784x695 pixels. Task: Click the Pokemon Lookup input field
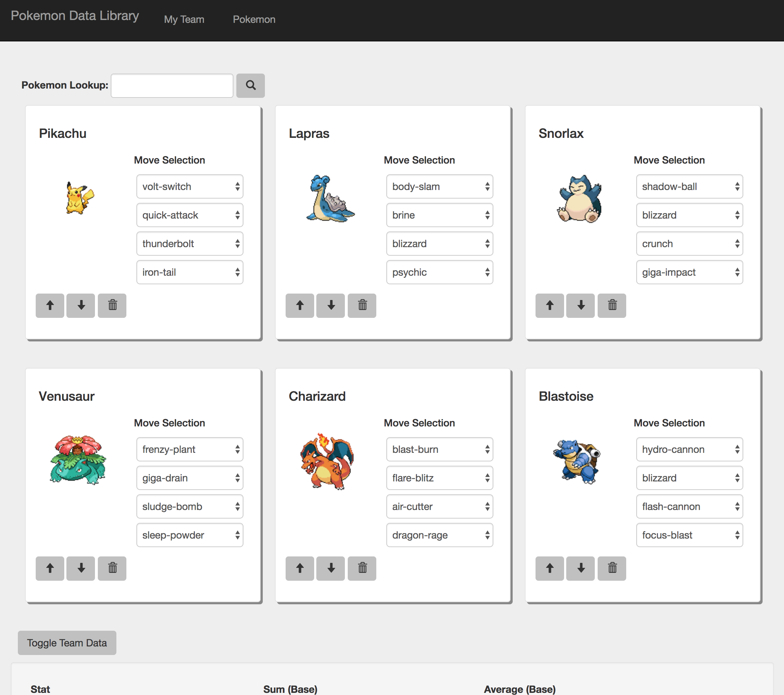click(x=171, y=85)
